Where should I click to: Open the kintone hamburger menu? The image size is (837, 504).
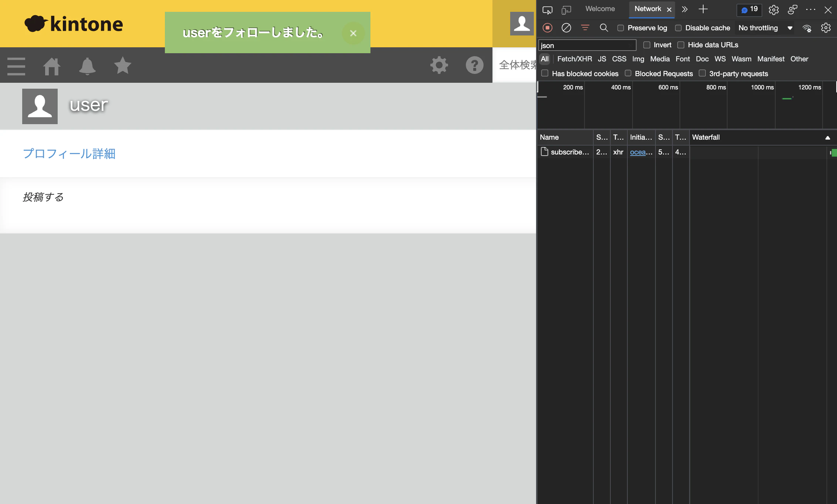tap(16, 66)
